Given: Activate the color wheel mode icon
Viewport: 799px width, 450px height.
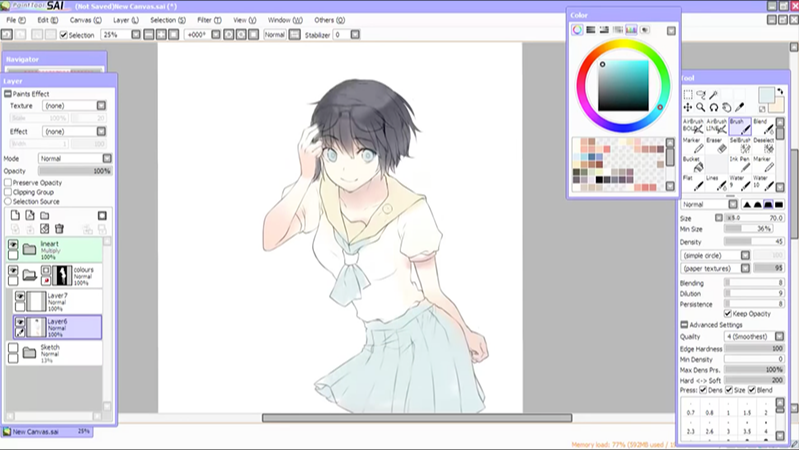Looking at the screenshot, I should coord(578,30).
